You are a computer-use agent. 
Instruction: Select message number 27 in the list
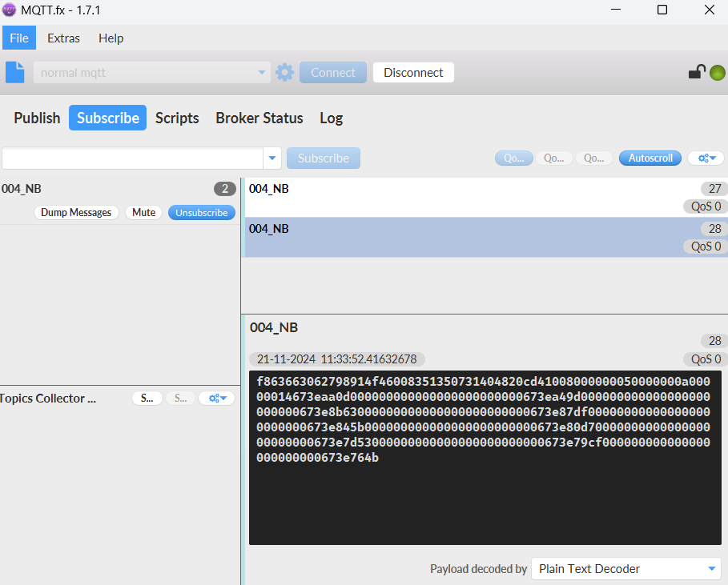tap(485, 197)
